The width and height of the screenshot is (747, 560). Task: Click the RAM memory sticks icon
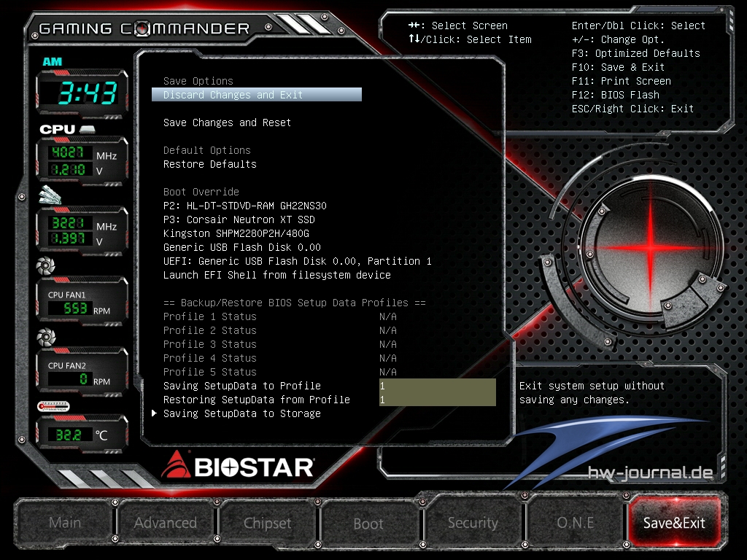[50, 195]
